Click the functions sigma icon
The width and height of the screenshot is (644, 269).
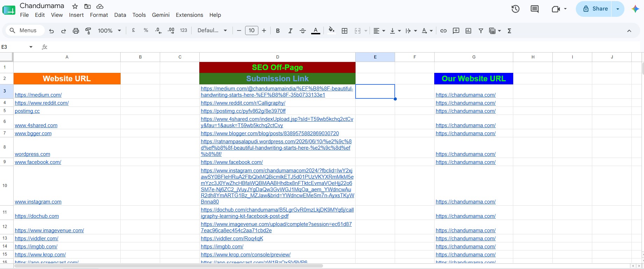tap(509, 31)
